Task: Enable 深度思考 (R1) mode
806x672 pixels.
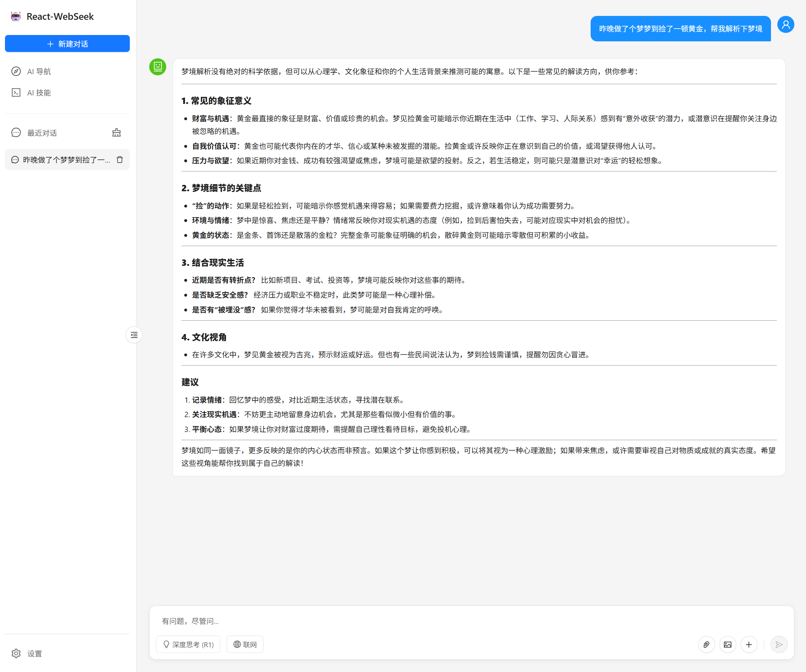Action: (188, 644)
